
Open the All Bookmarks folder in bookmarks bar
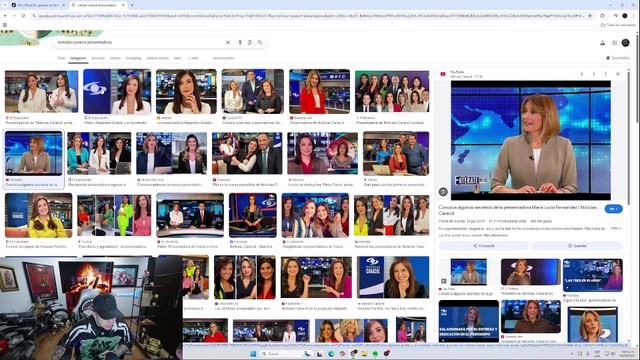[x=618, y=25]
